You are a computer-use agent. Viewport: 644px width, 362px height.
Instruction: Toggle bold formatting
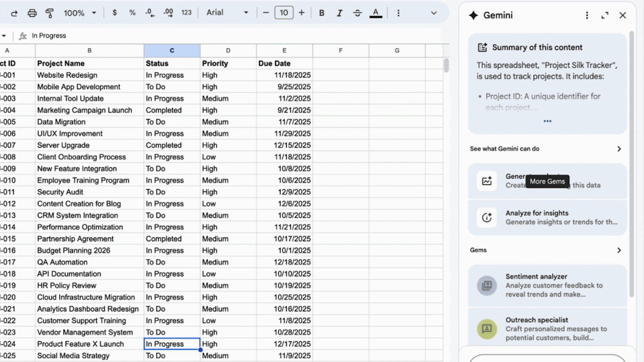click(x=322, y=13)
